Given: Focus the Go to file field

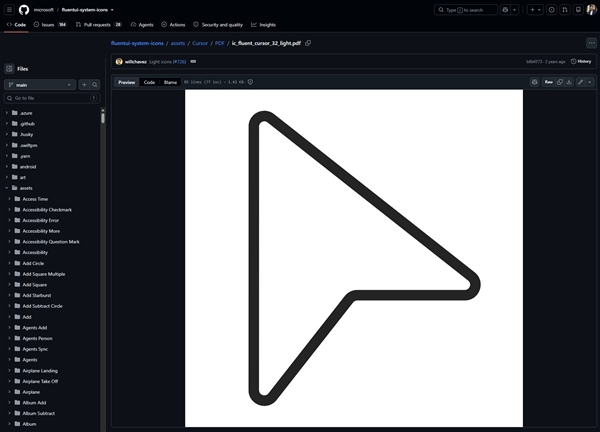Looking at the screenshot, I should [x=52, y=98].
